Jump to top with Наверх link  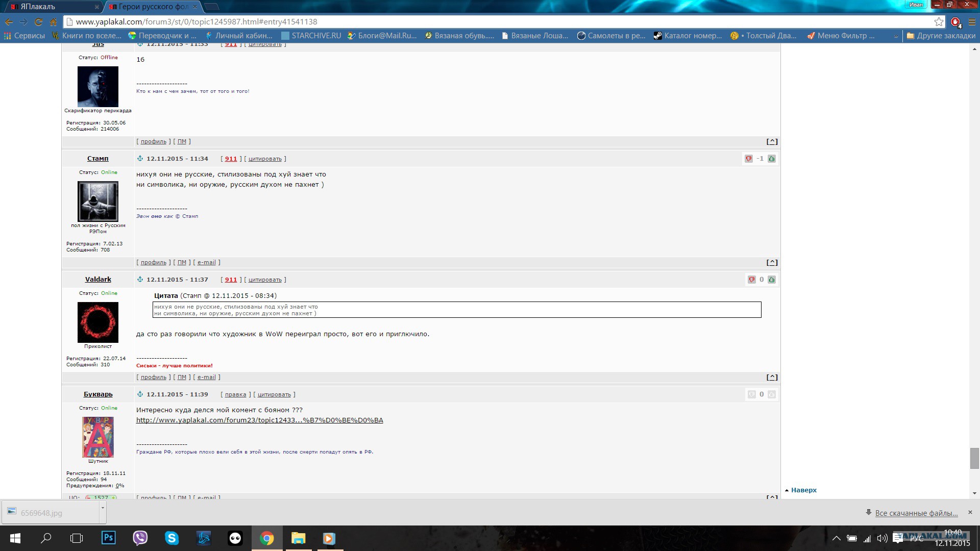804,490
